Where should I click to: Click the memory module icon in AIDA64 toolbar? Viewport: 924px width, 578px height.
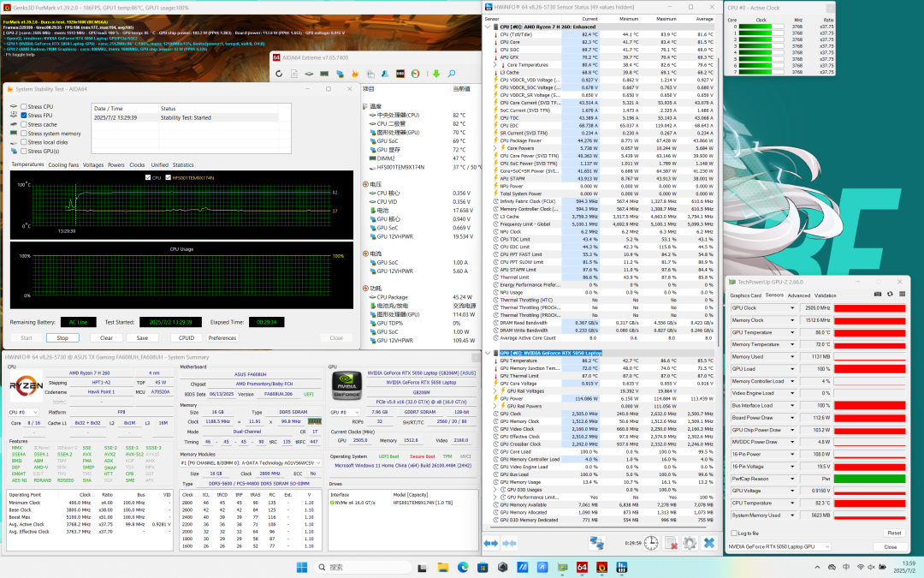tap(324, 74)
